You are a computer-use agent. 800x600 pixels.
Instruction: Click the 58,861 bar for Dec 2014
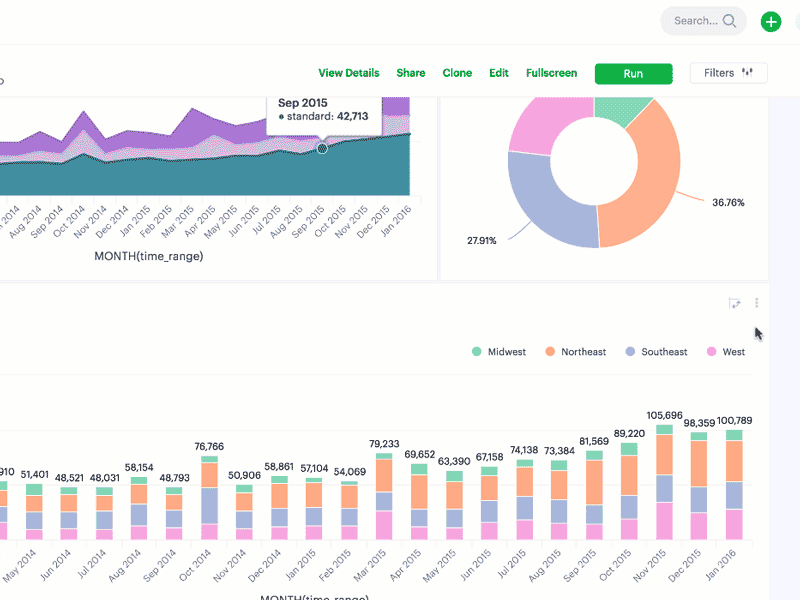[x=279, y=508]
